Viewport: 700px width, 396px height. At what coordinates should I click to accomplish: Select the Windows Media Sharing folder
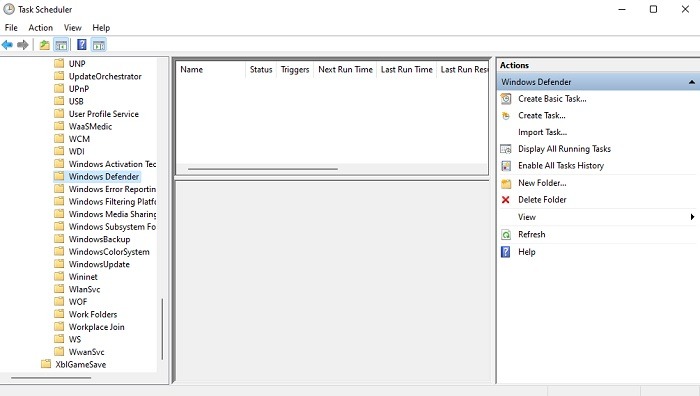point(112,214)
